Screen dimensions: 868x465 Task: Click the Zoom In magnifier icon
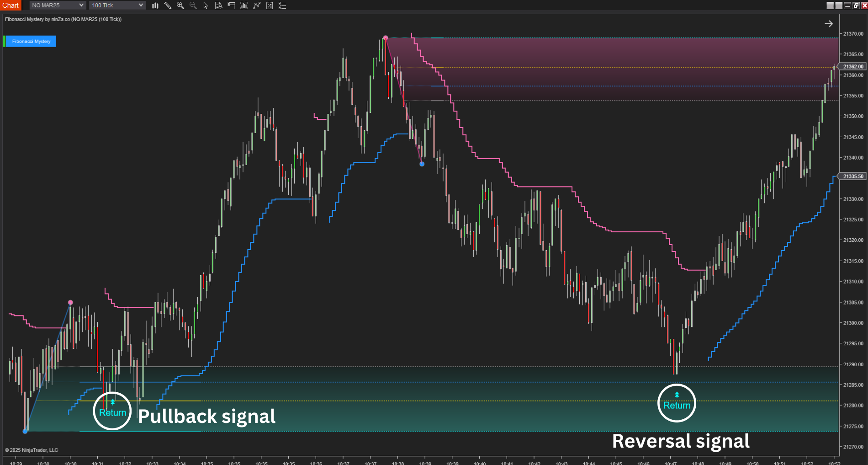pyautogui.click(x=180, y=5)
